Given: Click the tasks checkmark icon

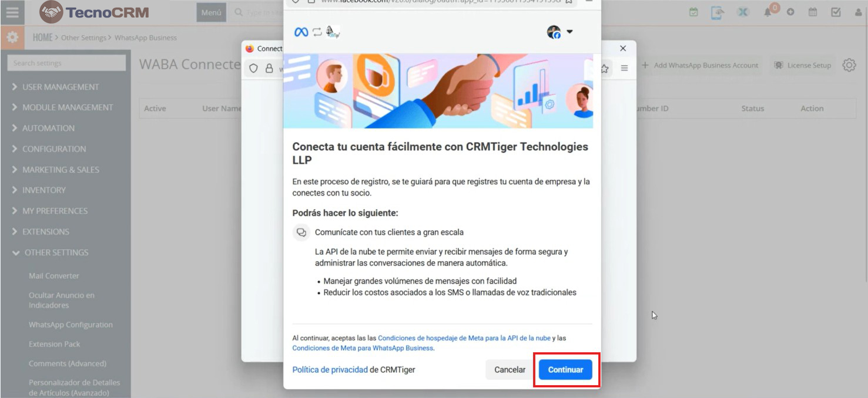Looking at the screenshot, I should pos(836,12).
